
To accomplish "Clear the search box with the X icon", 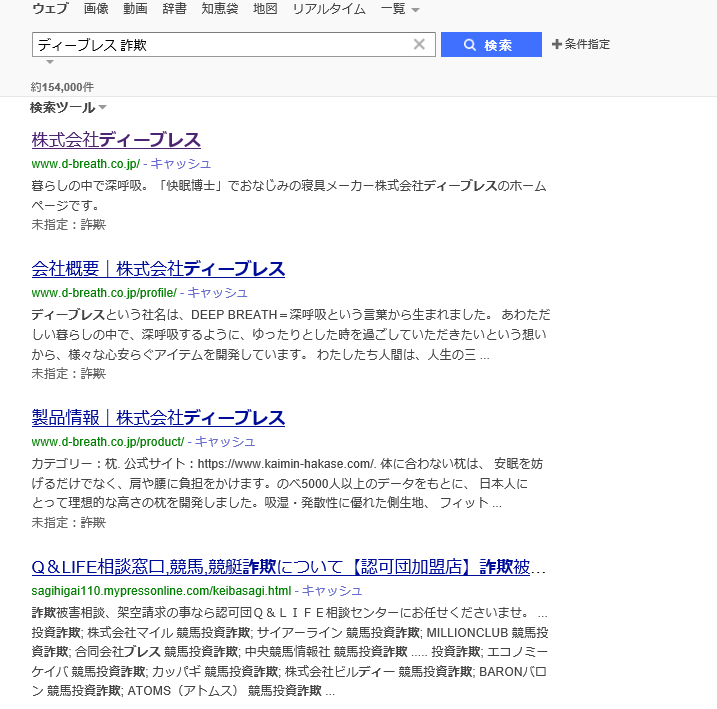I will click(419, 44).
